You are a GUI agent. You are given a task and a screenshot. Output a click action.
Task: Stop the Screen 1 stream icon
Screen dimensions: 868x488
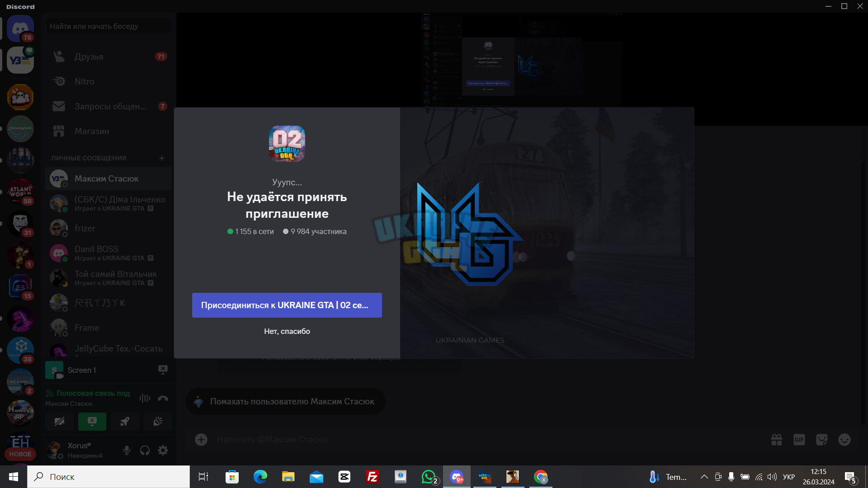click(x=163, y=370)
